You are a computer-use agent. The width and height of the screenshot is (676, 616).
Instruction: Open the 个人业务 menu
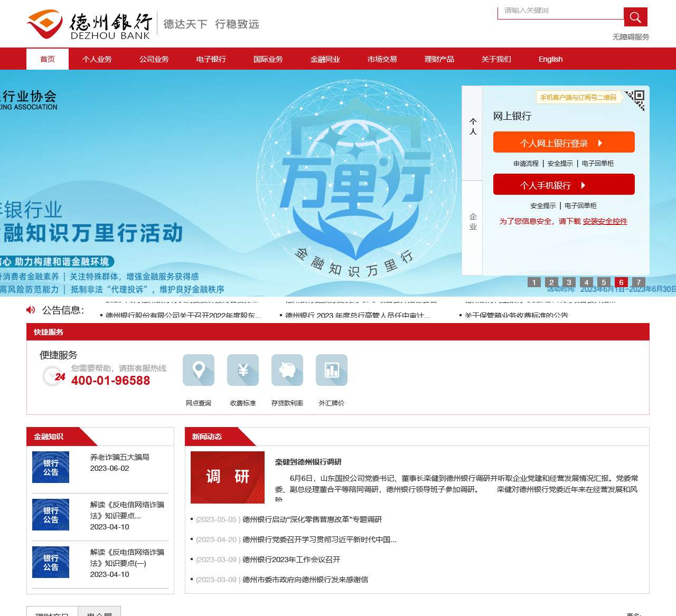[97, 59]
